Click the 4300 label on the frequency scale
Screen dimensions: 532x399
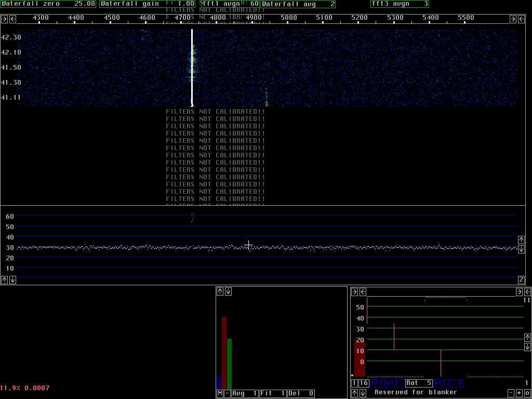point(41,18)
